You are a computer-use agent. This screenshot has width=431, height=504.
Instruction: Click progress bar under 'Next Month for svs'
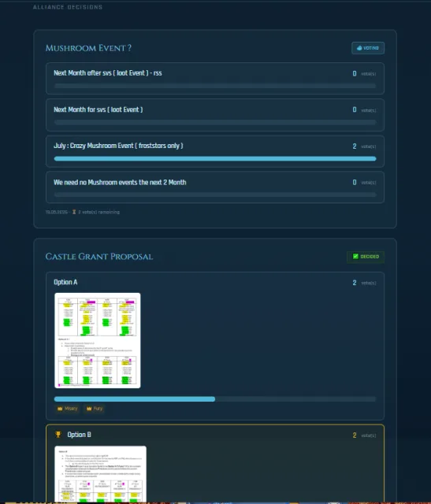point(215,122)
